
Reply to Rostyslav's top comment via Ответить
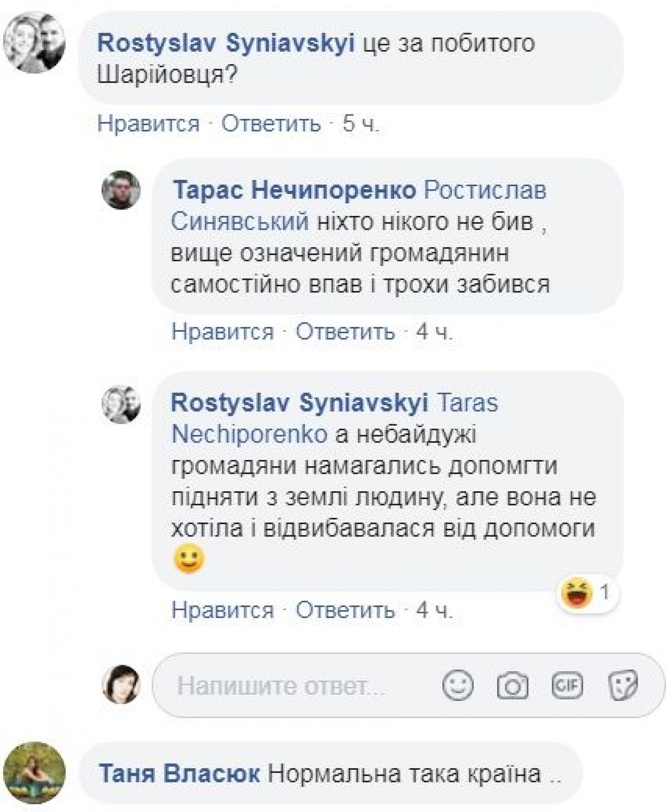[x=271, y=124]
